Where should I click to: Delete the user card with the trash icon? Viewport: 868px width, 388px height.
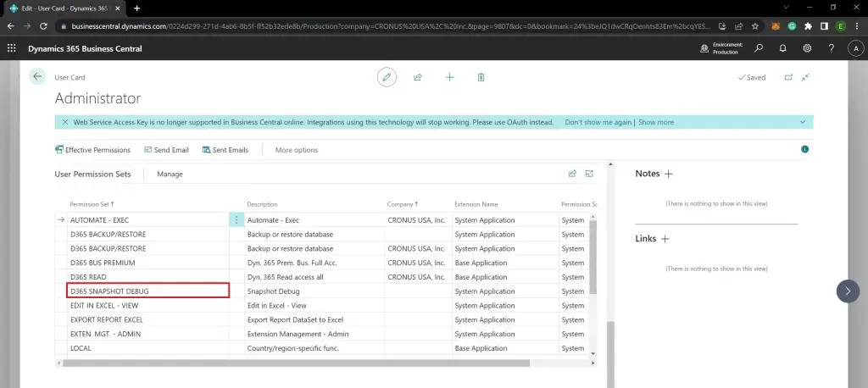point(481,77)
